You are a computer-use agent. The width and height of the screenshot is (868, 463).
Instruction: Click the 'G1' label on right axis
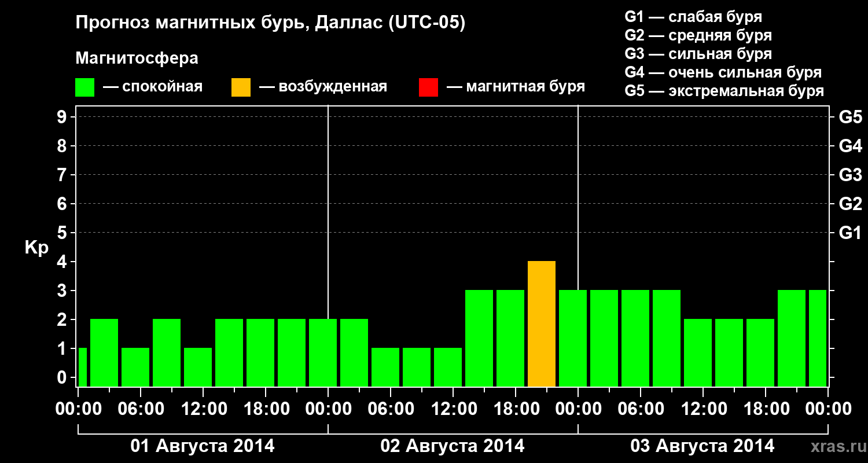[851, 233]
